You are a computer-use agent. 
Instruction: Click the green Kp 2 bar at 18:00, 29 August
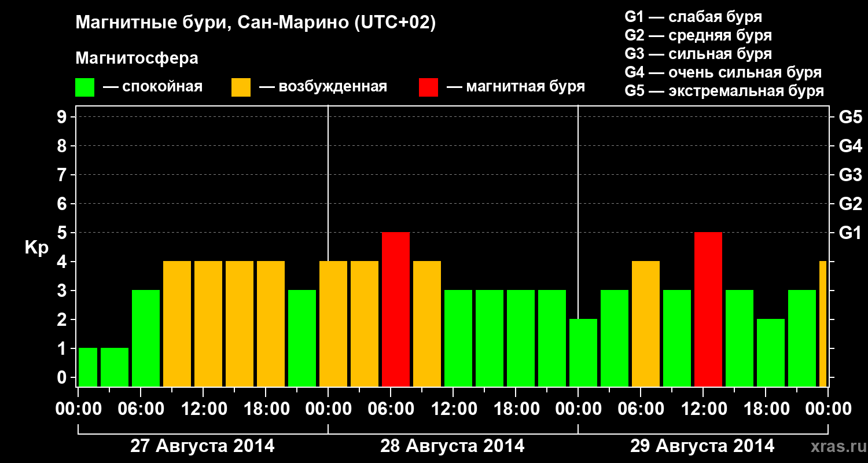(771, 353)
